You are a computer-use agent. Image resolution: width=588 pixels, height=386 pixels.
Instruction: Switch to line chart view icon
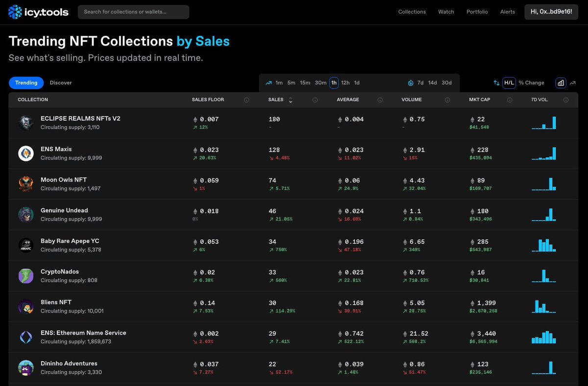click(x=572, y=83)
